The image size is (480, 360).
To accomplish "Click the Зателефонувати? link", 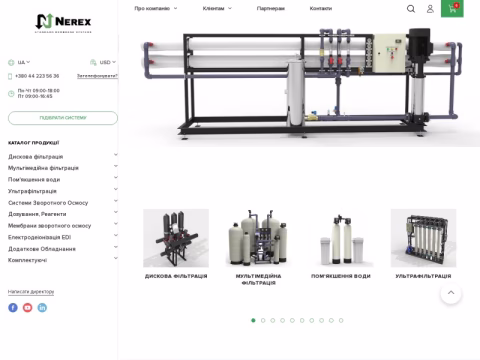I will (97, 76).
